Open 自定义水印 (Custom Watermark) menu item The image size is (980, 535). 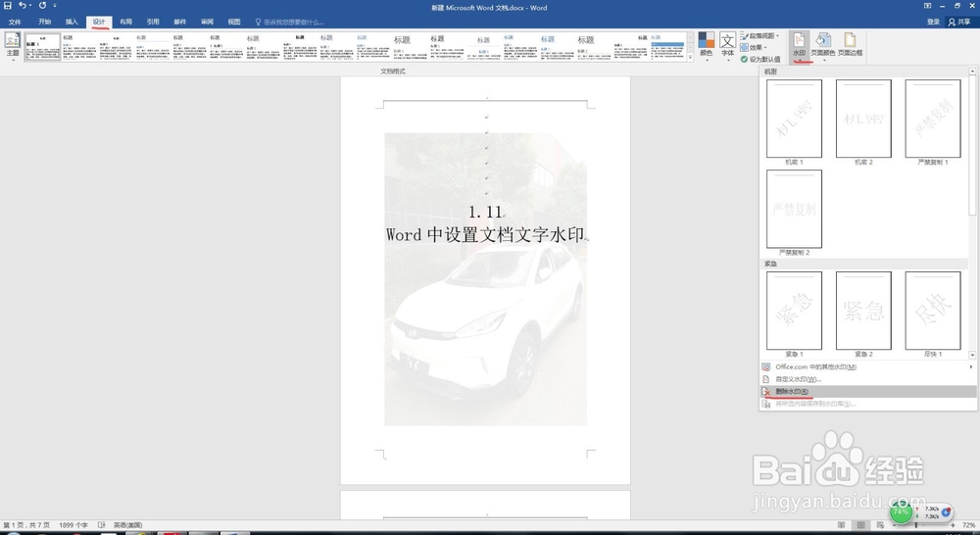pos(867,379)
